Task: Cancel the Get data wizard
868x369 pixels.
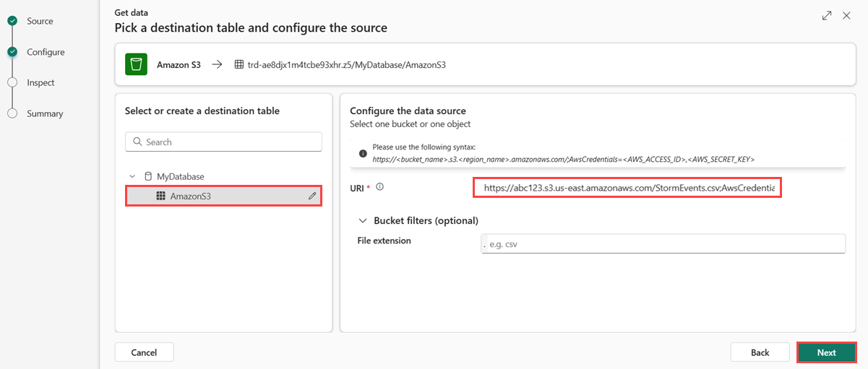Action: point(144,352)
